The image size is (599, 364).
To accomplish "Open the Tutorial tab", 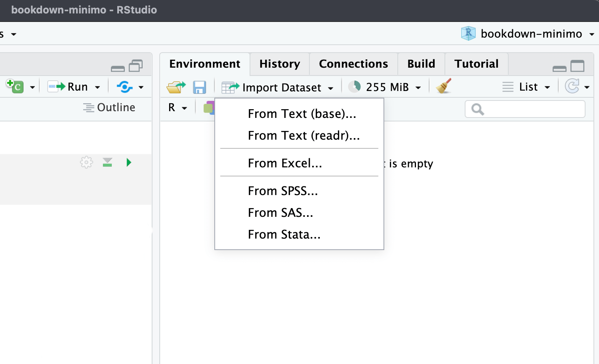I will click(x=476, y=64).
